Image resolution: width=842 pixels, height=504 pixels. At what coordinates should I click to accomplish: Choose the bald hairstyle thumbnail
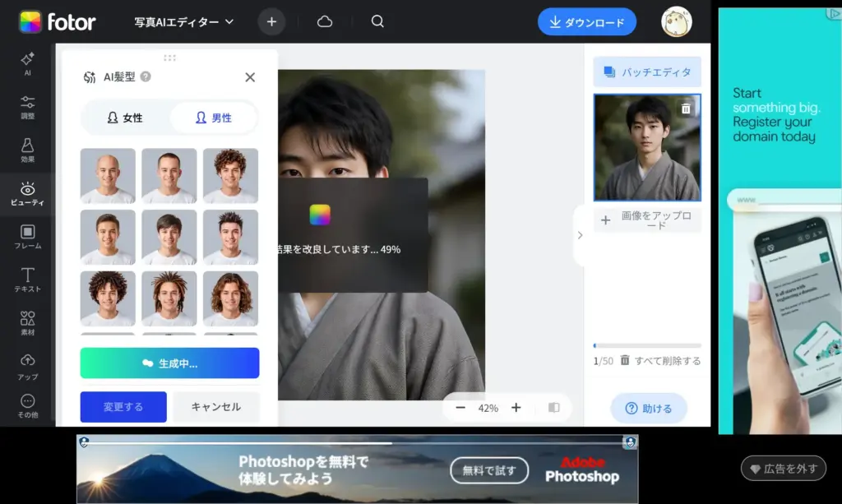point(108,175)
